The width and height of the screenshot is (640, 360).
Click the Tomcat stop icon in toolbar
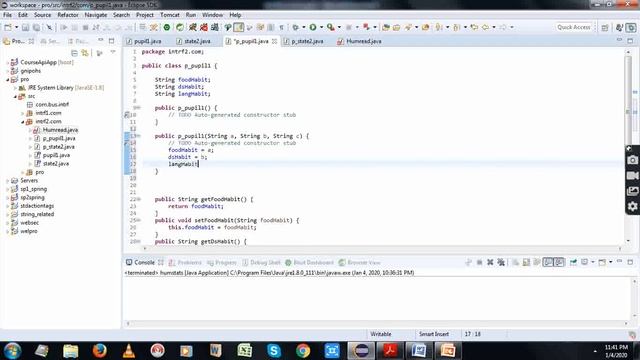coord(204,27)
